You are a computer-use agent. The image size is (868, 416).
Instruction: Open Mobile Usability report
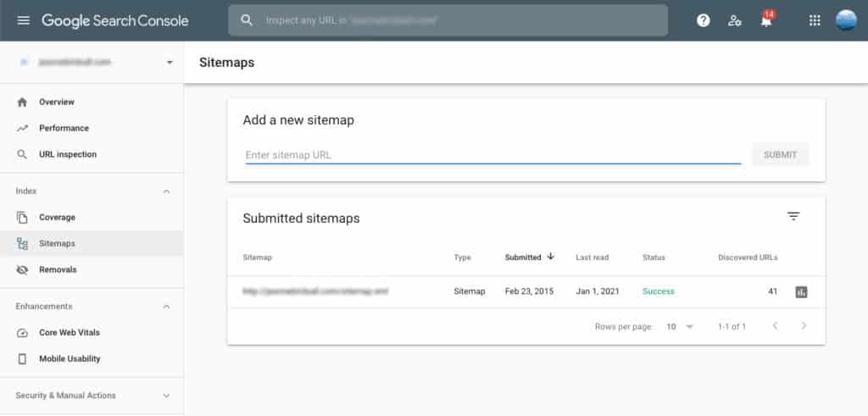70,358
